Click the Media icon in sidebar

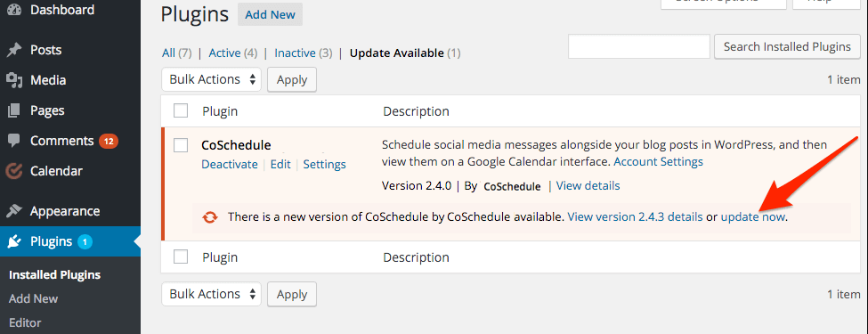click(x=14, y=80)
